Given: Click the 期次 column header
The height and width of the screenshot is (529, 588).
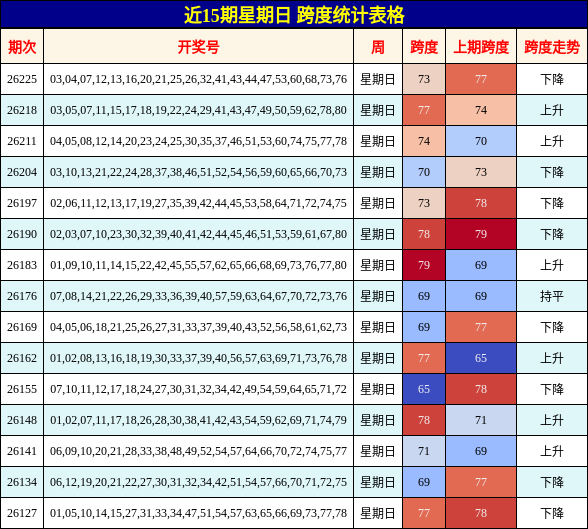Looking at the screenshot, I should point(22,47).
